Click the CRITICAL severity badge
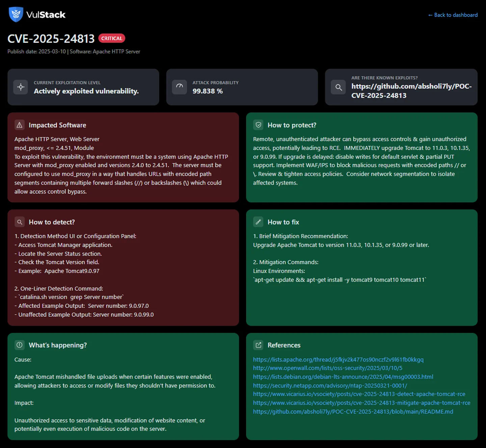The height and width of the screenshot is (448, 486). tap(112, 38)
